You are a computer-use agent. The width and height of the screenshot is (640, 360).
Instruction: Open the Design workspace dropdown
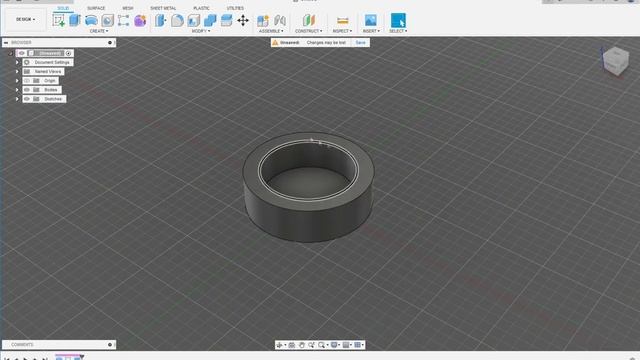25,19
